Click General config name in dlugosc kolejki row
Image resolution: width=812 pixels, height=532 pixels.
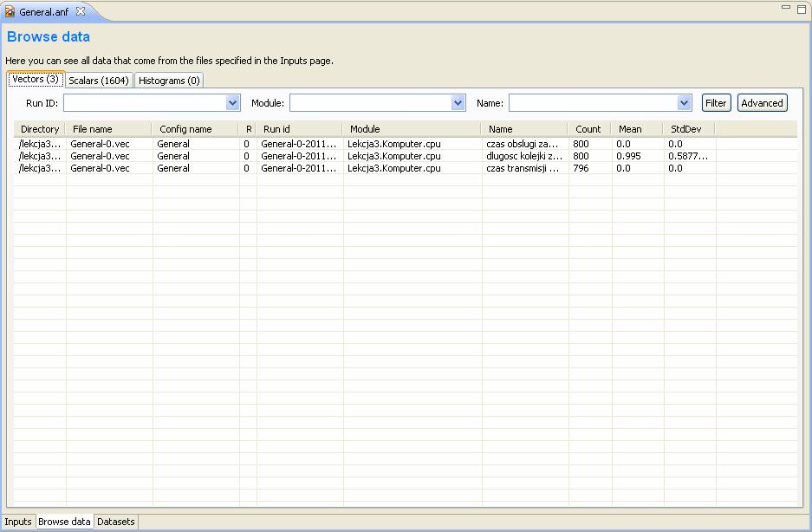click(173, 156)
